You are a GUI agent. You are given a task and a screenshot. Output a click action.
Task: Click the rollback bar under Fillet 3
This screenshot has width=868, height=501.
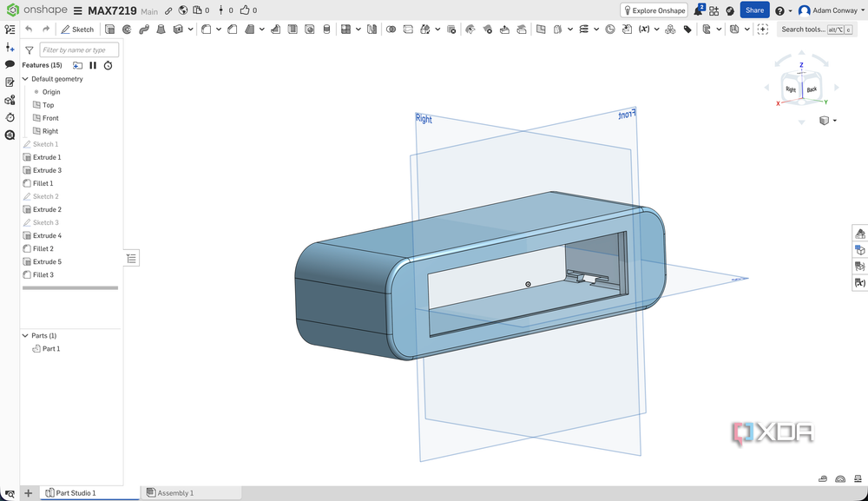[70, 288]
